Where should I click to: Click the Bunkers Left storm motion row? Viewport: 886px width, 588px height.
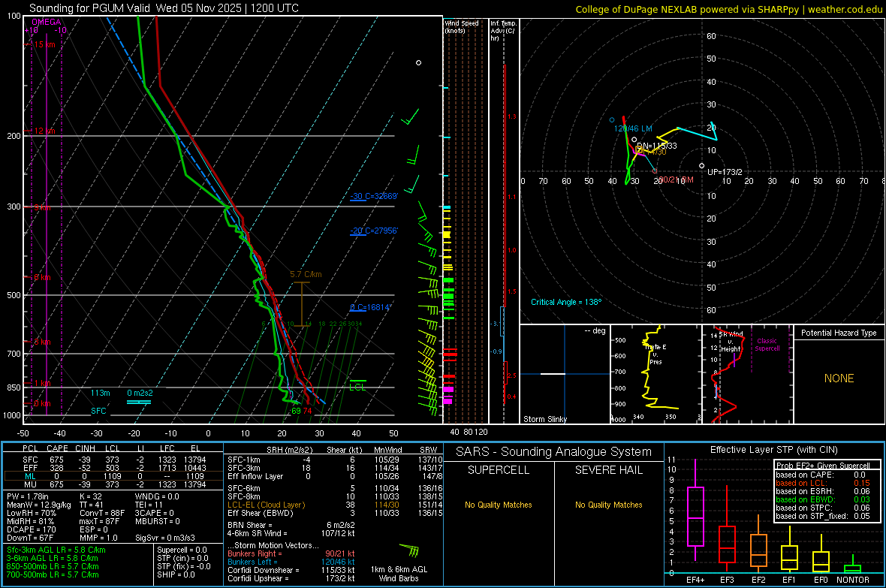pyautogui.click(x=291, y=562)
